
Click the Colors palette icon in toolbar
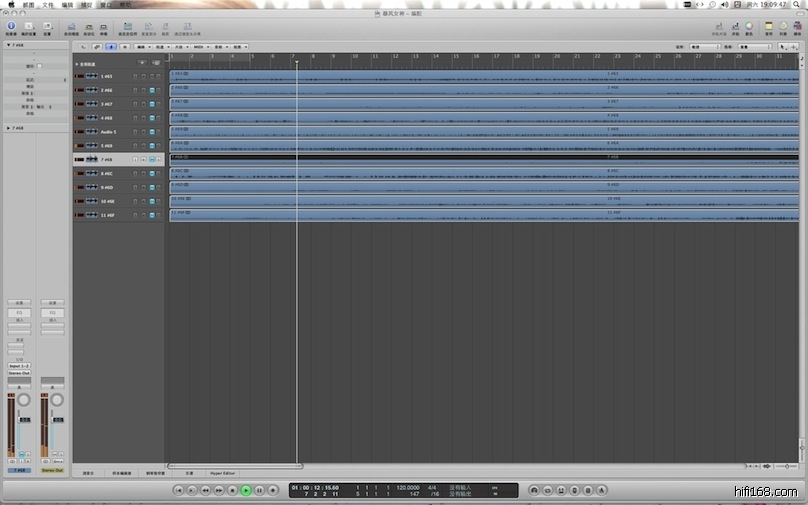749,25
